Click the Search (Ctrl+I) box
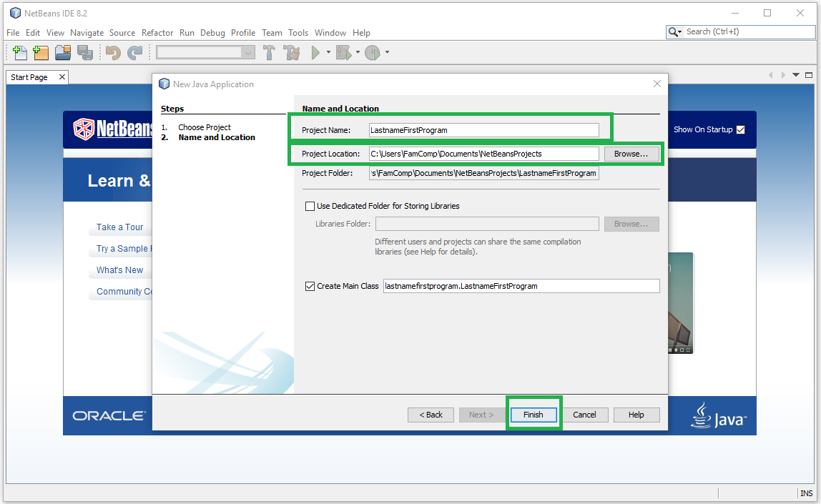 pos(749,32)
